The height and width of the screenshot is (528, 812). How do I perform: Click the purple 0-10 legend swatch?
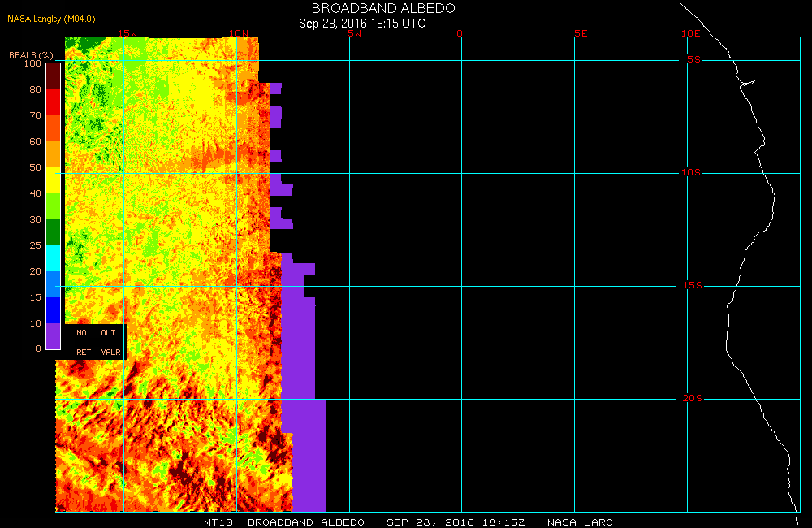54,335
